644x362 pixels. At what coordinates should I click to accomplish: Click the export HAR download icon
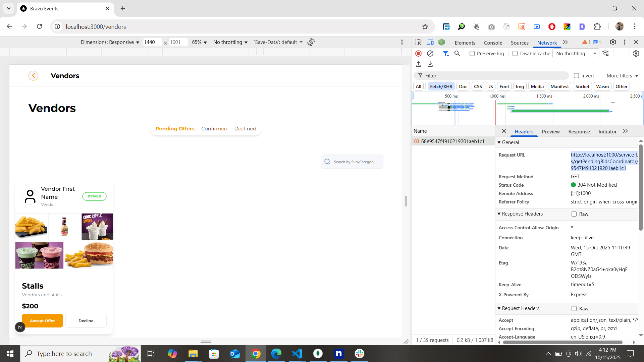coord(430,64)
